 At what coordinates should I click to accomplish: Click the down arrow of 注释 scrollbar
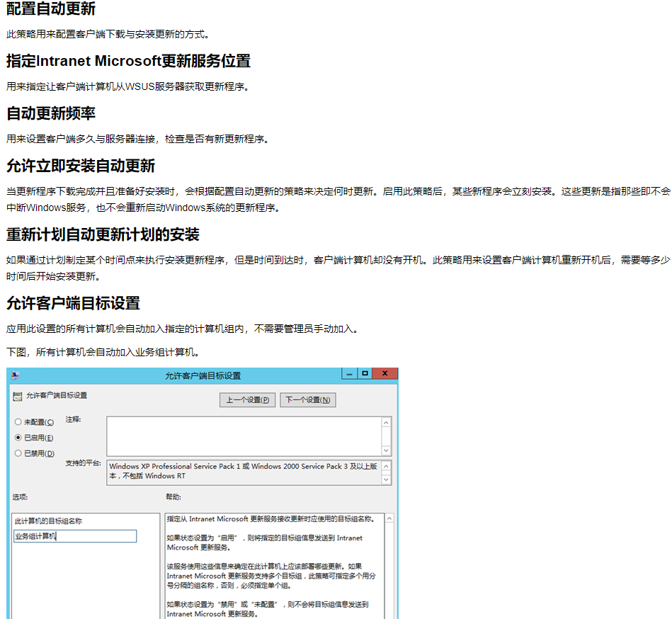386,450
